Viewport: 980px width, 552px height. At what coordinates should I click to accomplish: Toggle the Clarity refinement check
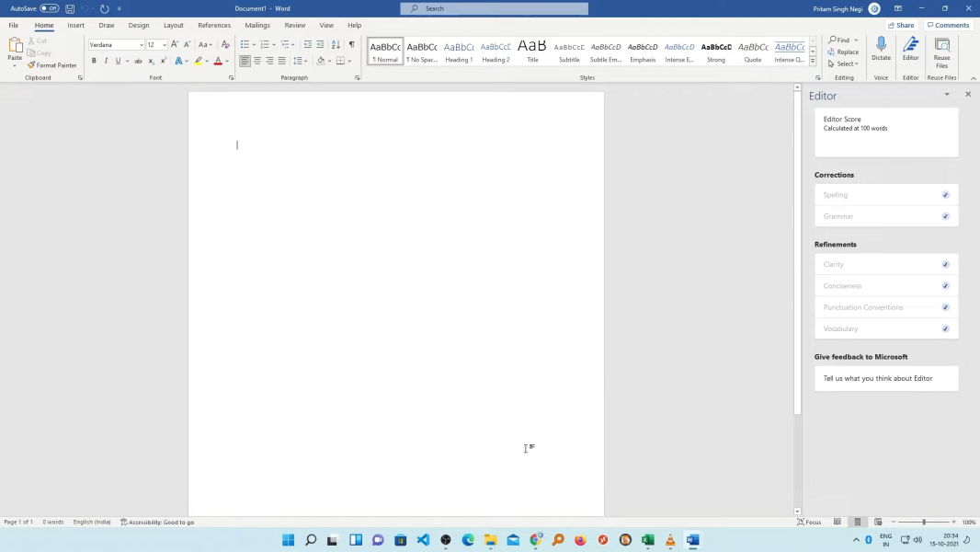click(946, 264)
